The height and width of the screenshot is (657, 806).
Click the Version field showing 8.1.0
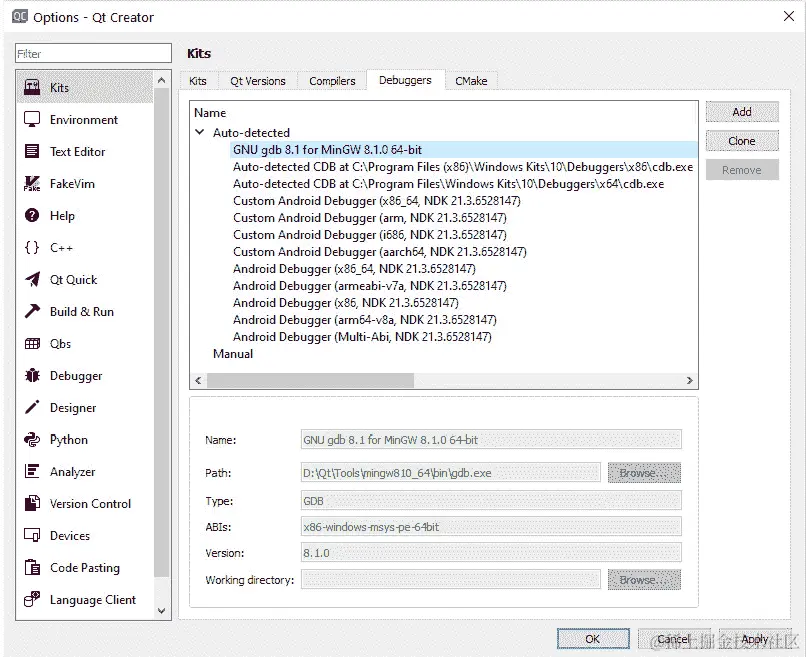(491, 553)
